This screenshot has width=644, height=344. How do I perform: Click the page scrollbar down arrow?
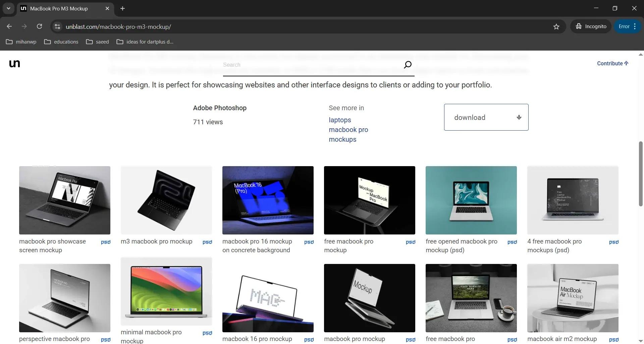[x=640, y=341]
